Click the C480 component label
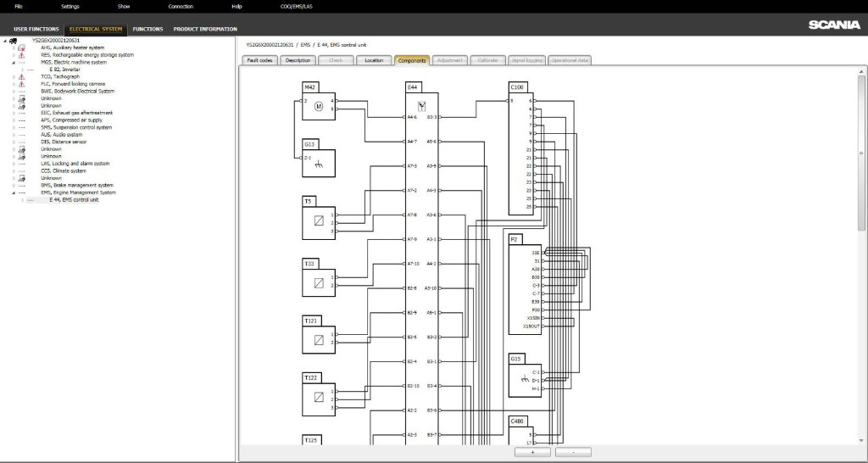 pos(518,421)
